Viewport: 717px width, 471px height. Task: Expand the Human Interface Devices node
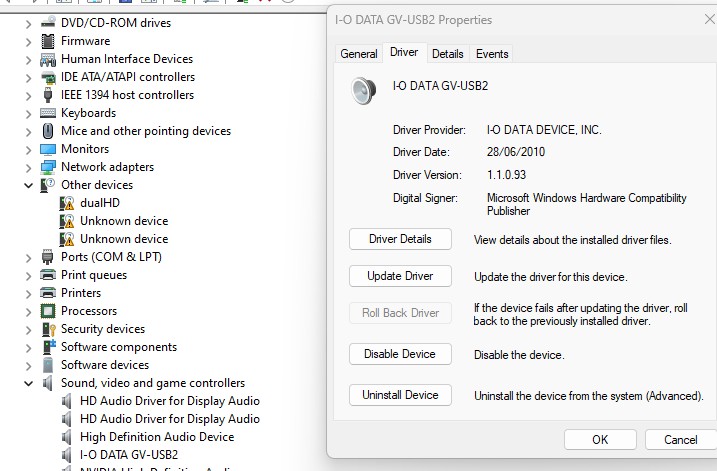28,59
